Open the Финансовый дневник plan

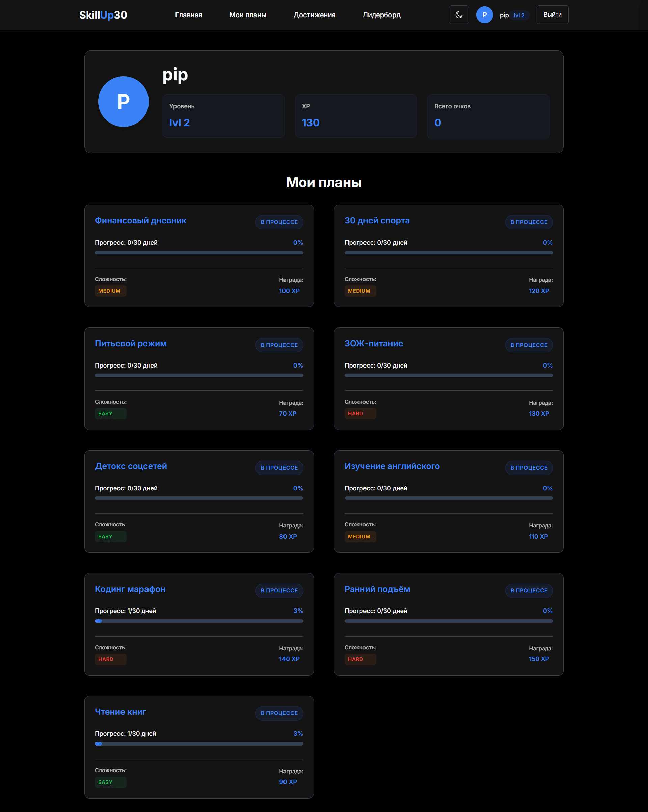tap(140, 221)
